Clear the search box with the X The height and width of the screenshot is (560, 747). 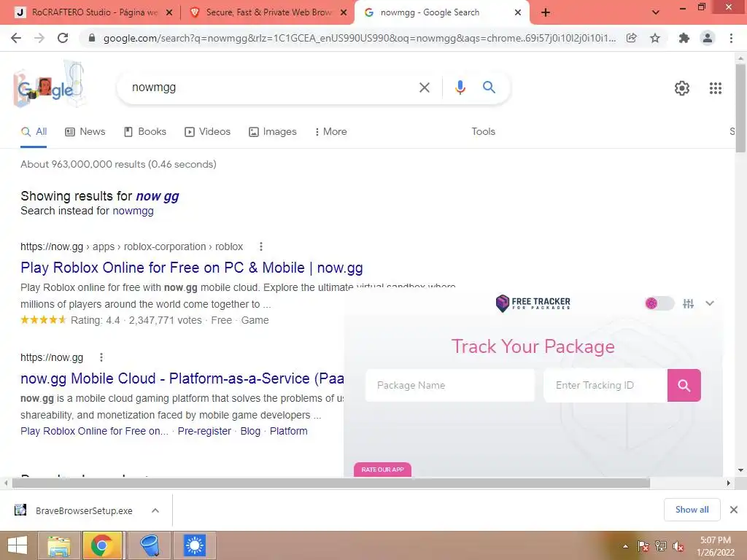pos(424,87)
